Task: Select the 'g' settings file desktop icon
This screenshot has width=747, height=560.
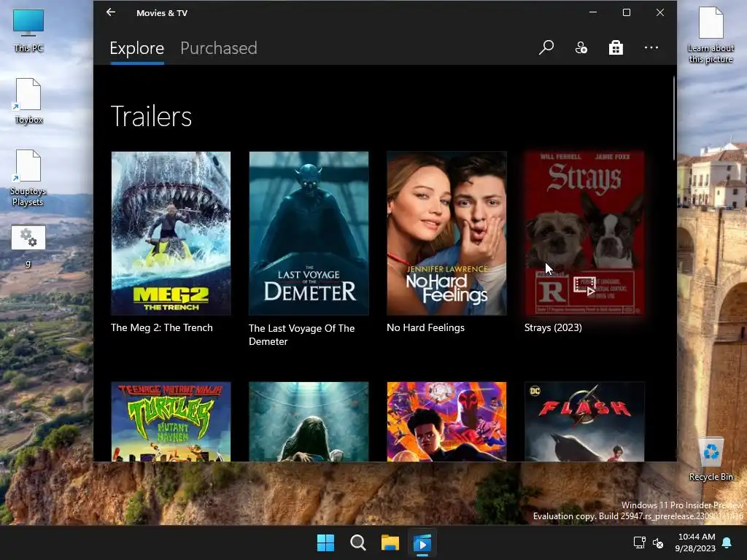Action: click(x=28, y=246)
